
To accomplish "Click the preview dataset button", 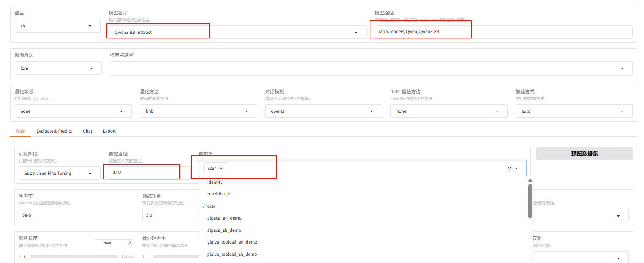I will [584, 154].
